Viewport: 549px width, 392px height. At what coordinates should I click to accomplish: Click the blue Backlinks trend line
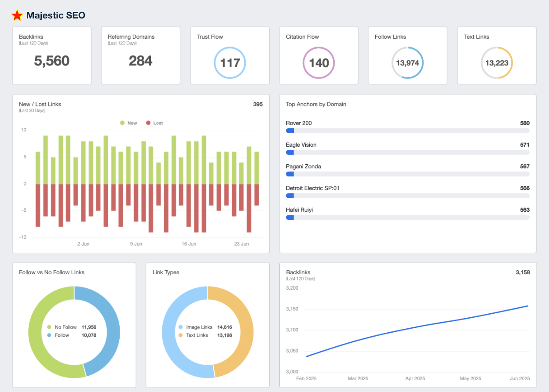pos(418,325)
